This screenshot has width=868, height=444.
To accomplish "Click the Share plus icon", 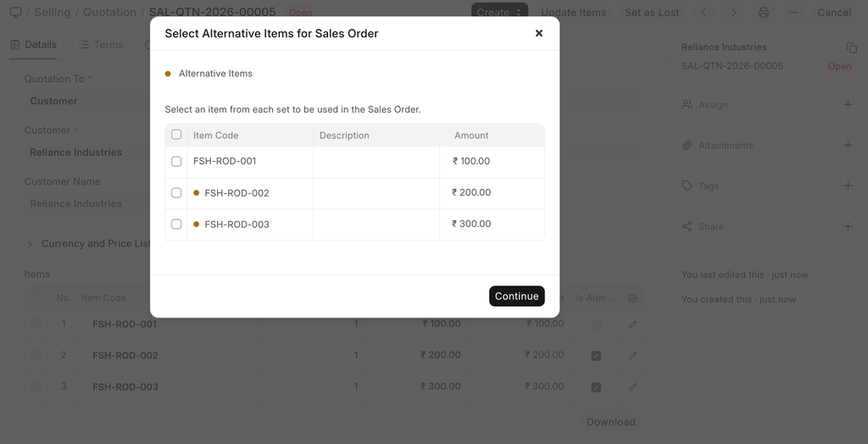I will point(848,227).
